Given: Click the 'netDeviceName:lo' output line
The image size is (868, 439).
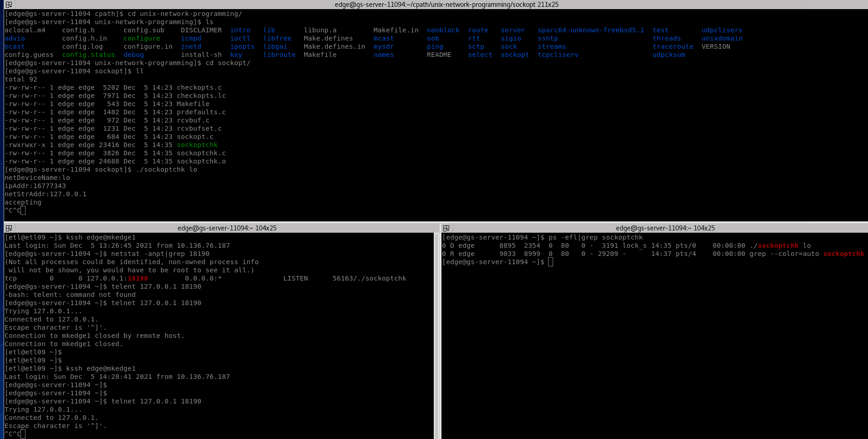Looking at the screenshot, I should [x=37, y=178].
